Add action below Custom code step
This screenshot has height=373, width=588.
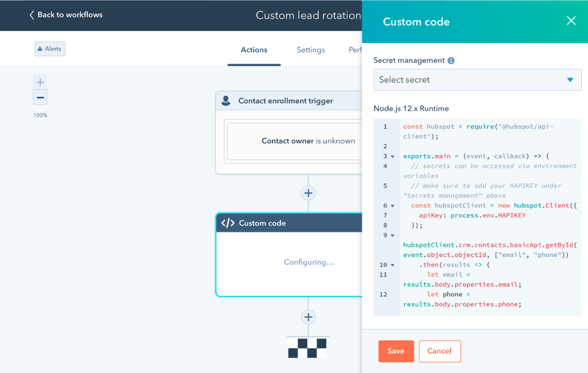[x=308, y=317]
